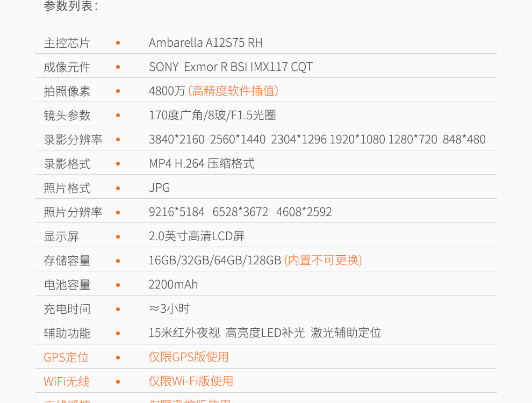This screenshot has height=403, width=532.
Task: Click the 2200mAh battery capacity value
Action: [173, 284]
